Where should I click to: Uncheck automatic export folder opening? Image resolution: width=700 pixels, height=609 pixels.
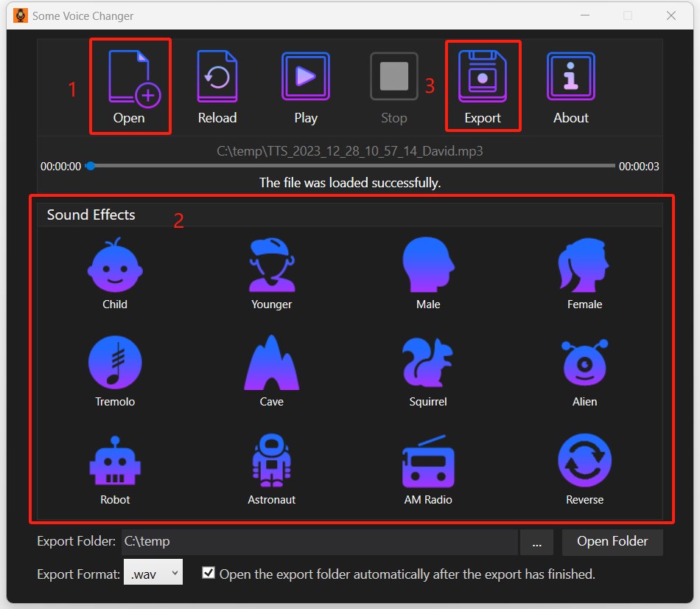[209, 573]
